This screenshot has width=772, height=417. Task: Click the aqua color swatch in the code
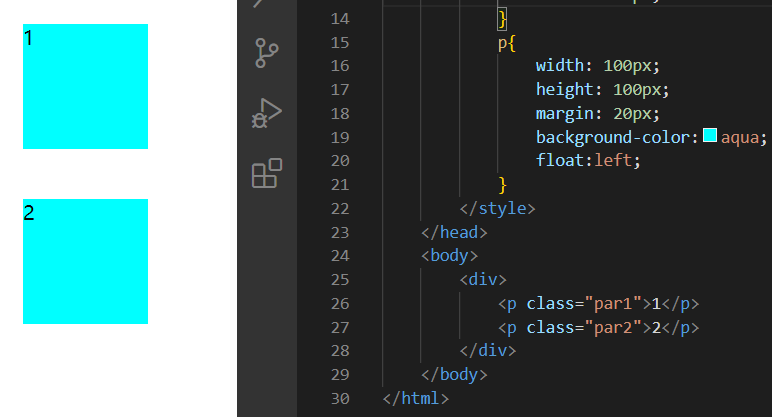click(x=710, y=136)
